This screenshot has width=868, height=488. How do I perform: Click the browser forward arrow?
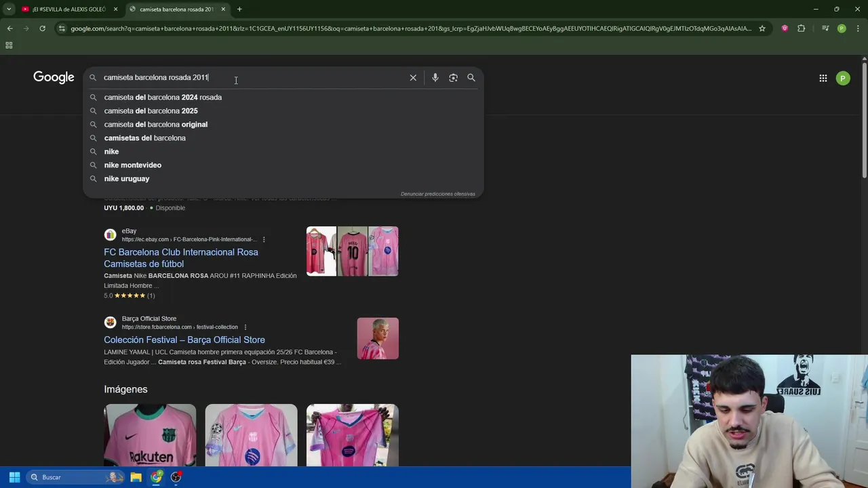(x=26, y=28)
